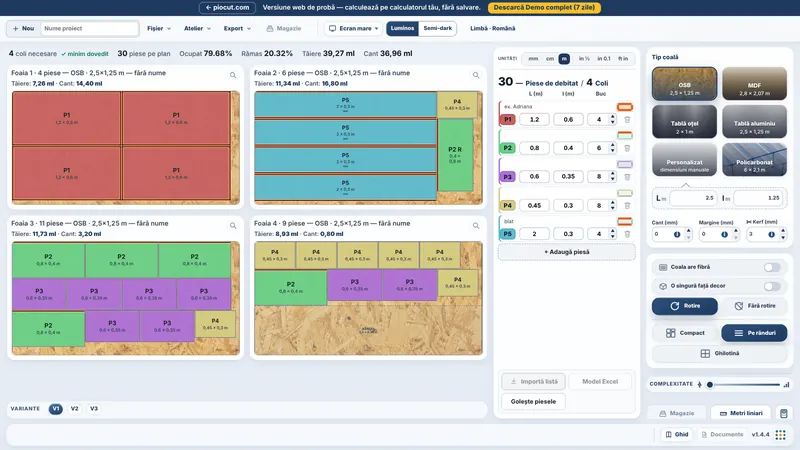Select piece label P5
This screenshot has height=450, width=800.
(508, 234)
